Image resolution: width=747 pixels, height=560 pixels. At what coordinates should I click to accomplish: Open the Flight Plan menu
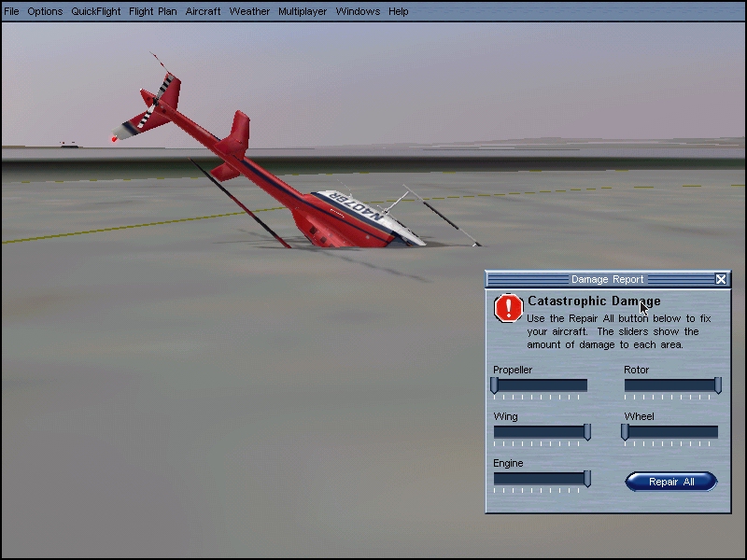(x=152, y=11)
